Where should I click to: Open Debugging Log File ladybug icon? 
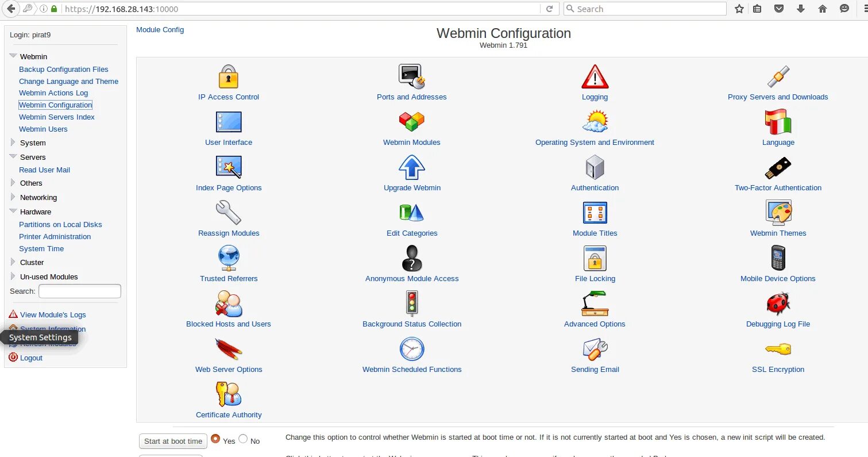(778, 304)
